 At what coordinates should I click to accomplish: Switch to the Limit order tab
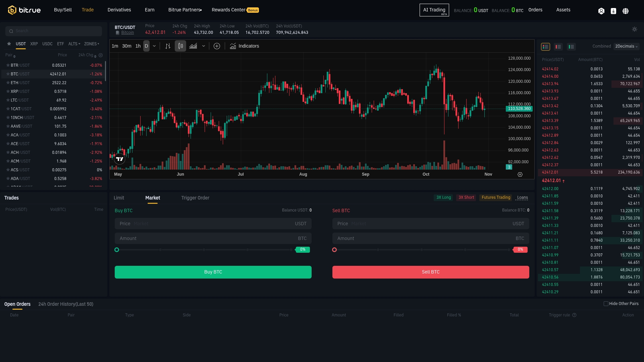pos(119,198)
